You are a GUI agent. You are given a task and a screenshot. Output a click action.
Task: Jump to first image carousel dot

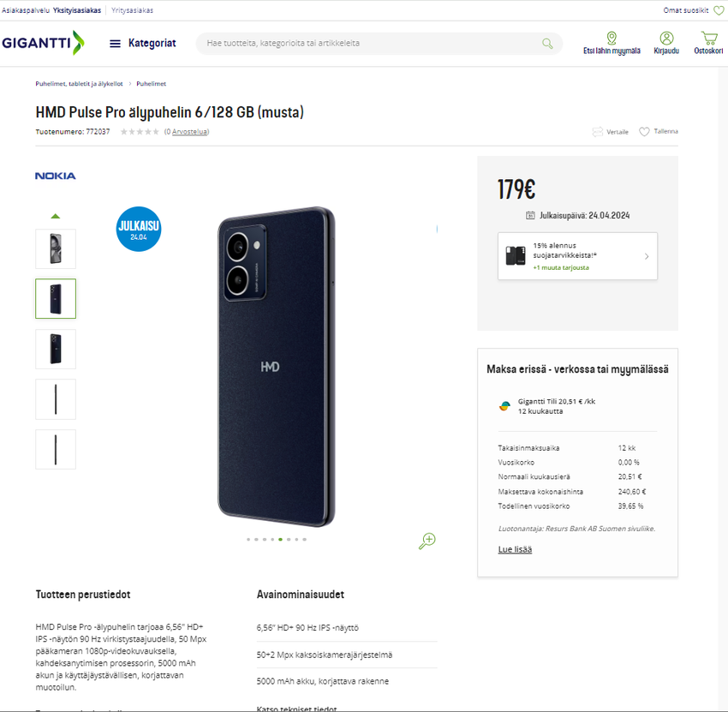248,539
